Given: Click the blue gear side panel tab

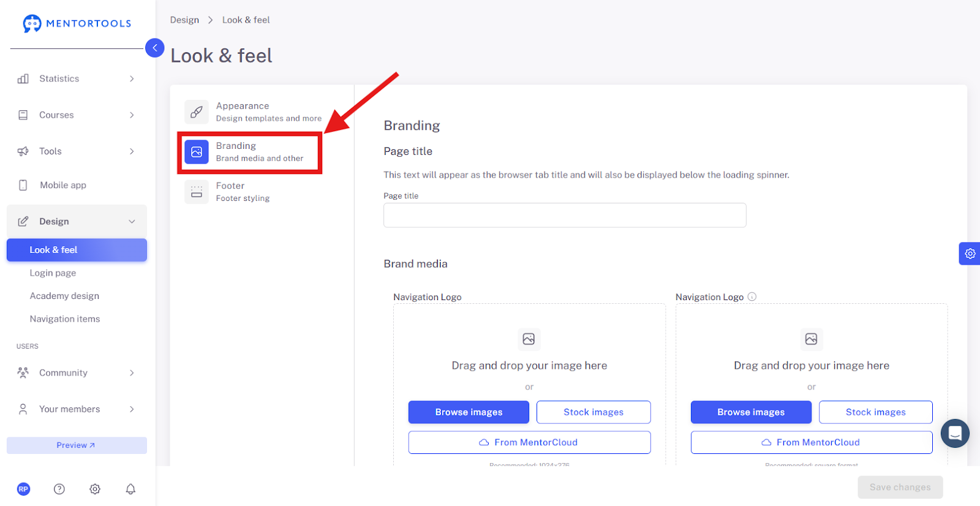Looking at the screenshot, I should (970, 253).
